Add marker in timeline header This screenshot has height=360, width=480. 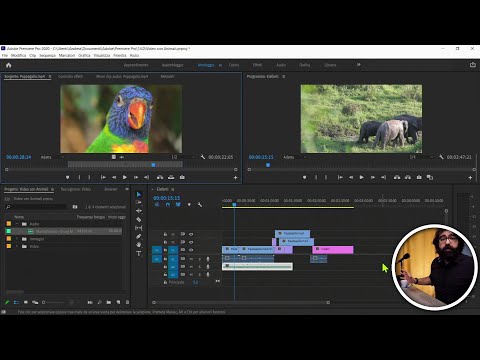tap(189, 205)
